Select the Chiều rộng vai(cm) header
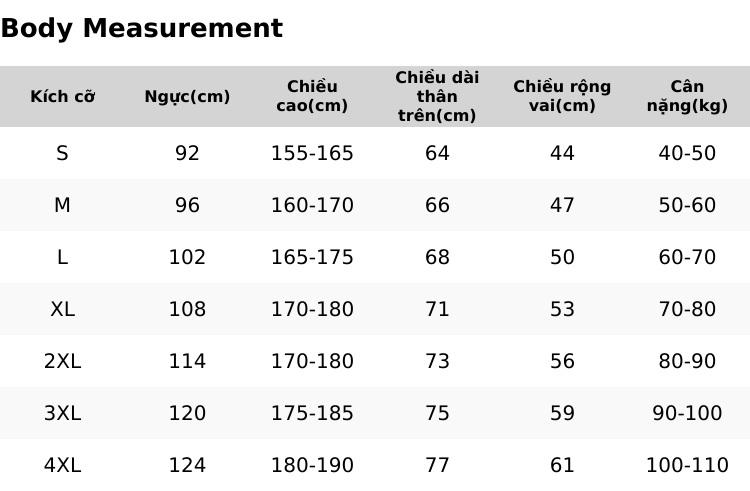Screen dimensions: 750x491 pos(562,96)
